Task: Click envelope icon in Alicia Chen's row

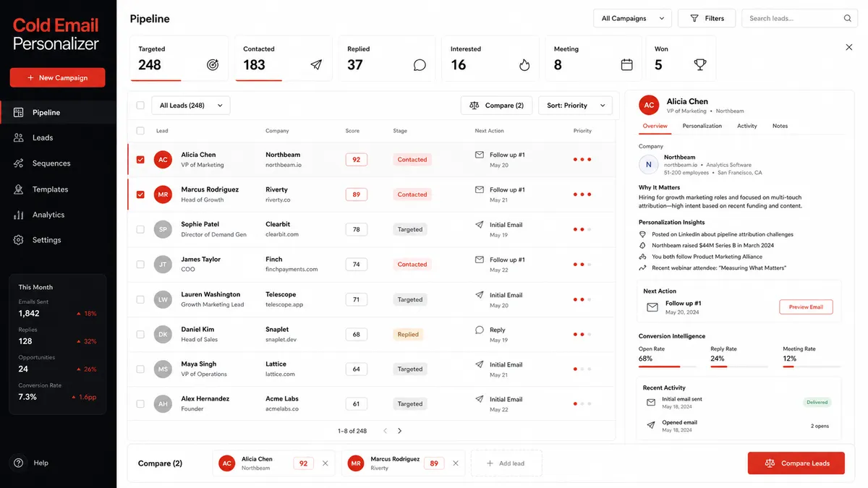Action: tap(479, 155)
